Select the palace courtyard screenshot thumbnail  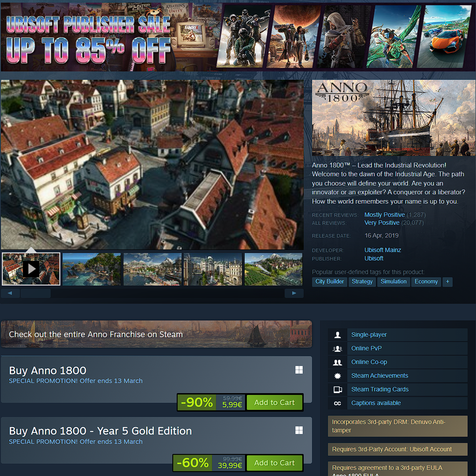coord(213,269)
